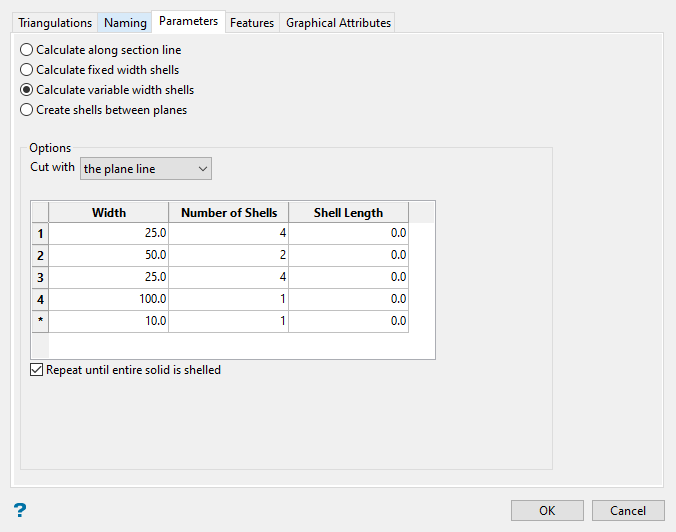
Task: Select Calculate fixed width shells option
Action: click(26, 70)
